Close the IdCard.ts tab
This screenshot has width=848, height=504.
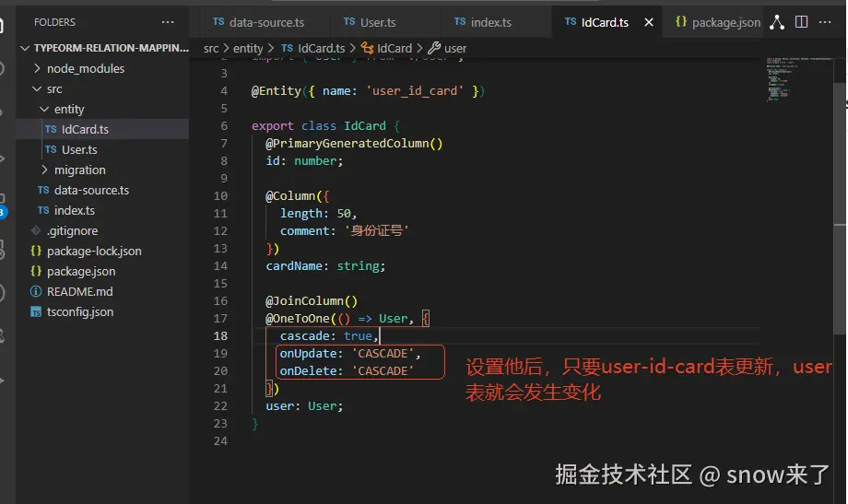649,22
